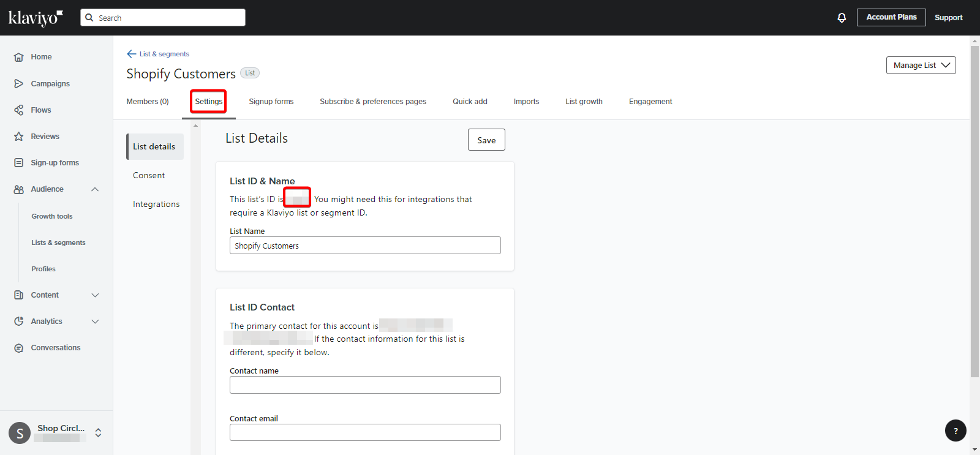Image resolution: width=980 pixels, height=455 pixels.
Task: Click the Contact name input field
Action: pos(365,385)
